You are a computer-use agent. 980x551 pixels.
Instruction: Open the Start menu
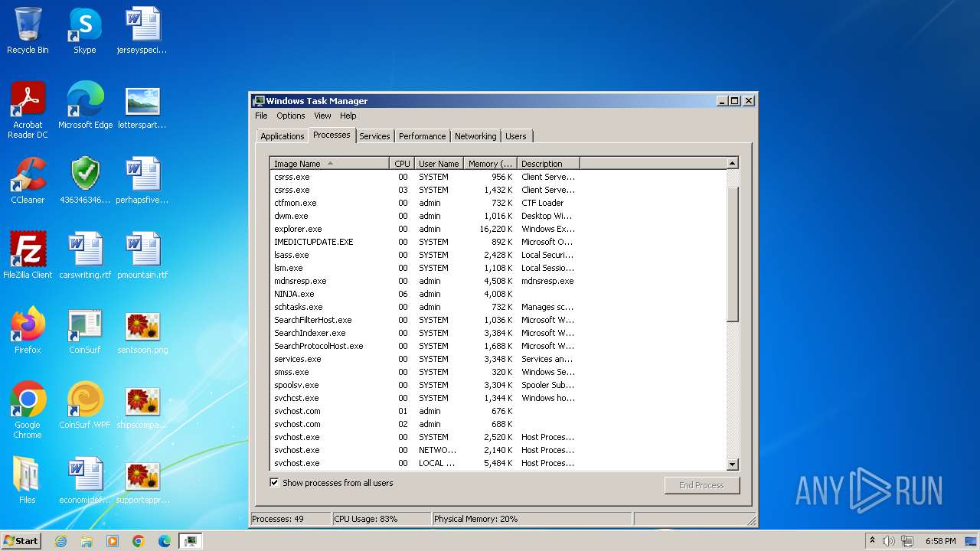[x=21, y=540]
